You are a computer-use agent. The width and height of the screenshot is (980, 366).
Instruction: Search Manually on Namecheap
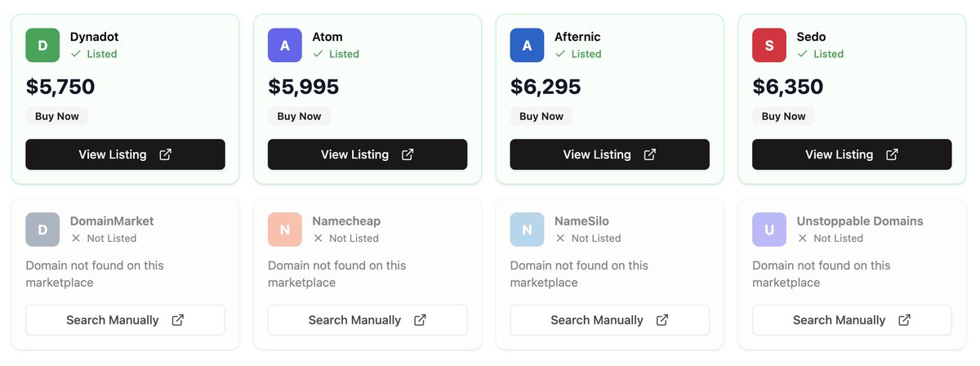click(367, 320)
